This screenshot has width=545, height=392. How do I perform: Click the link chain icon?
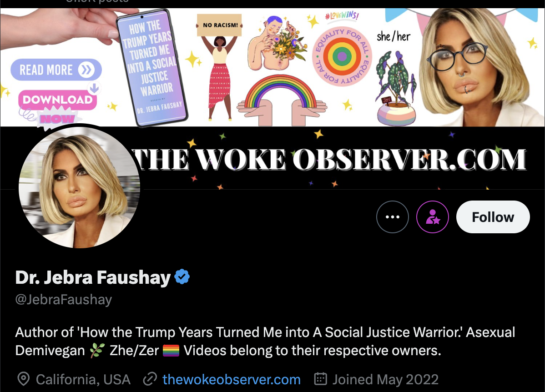pos(150,379)
